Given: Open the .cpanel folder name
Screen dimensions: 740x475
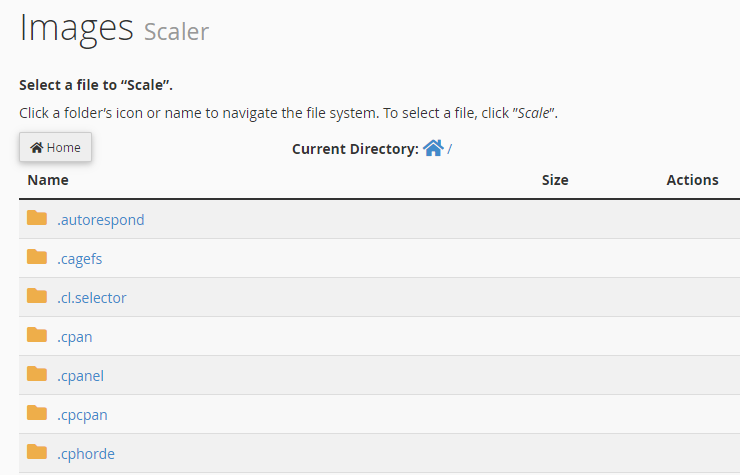Looking at the screenshot, I should click(80, 376).
